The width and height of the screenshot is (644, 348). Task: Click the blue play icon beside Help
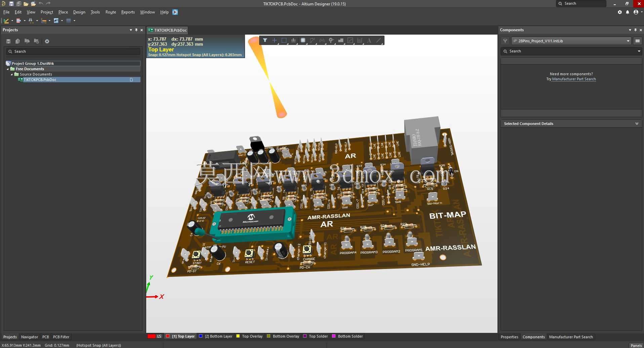click(175, 12)
